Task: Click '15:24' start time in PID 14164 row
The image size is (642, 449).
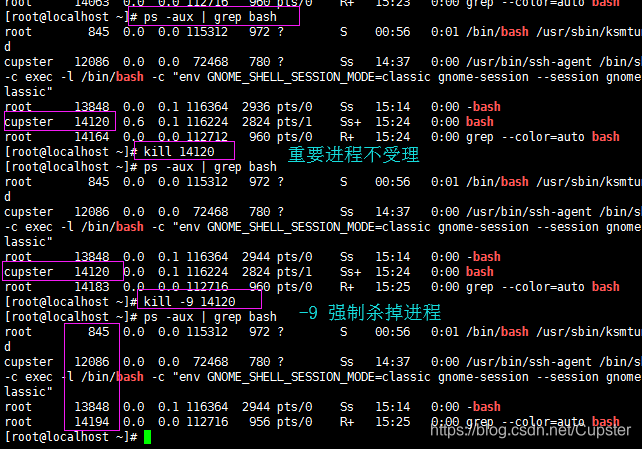Action: (393, 137)
